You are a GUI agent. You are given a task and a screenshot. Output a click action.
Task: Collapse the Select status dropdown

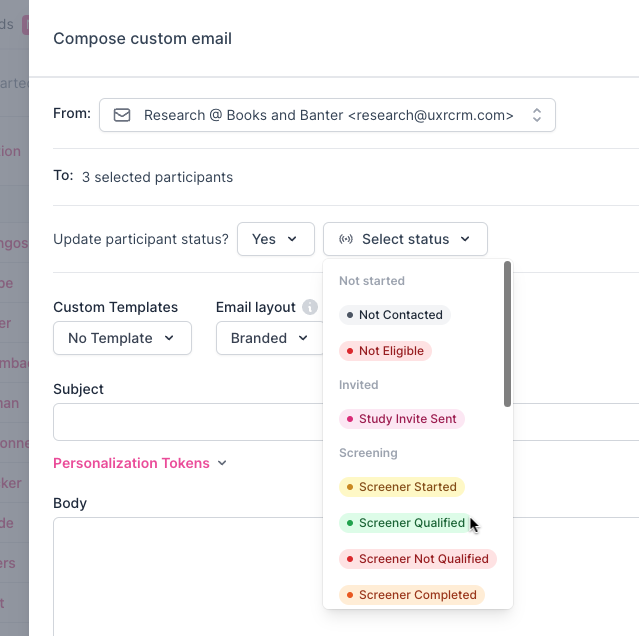point(405,239)
